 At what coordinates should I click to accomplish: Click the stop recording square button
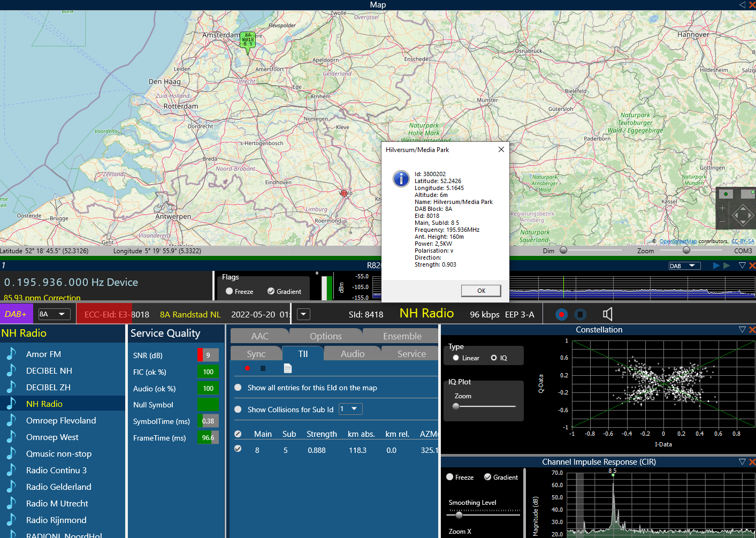click(x=581, y=314)
